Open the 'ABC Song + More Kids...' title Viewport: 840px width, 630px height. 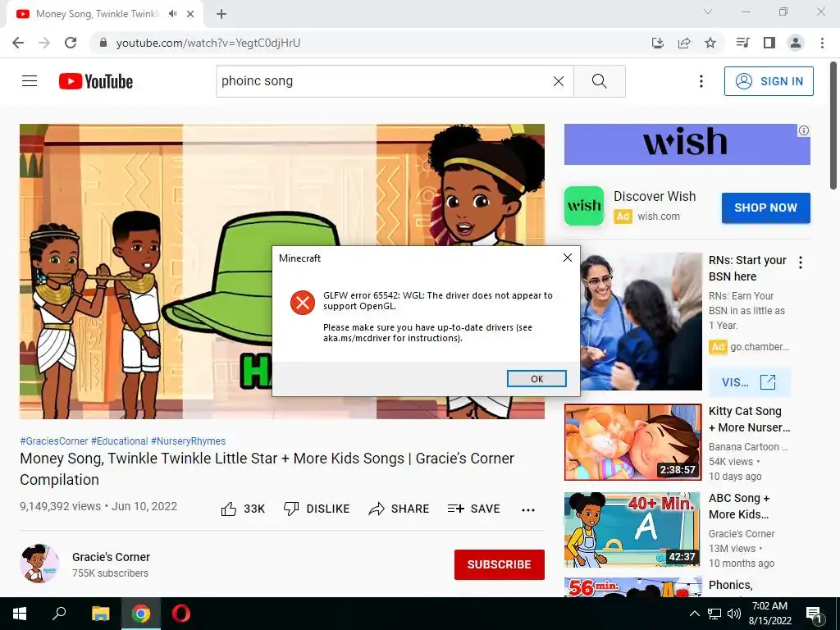click(739, 506)
